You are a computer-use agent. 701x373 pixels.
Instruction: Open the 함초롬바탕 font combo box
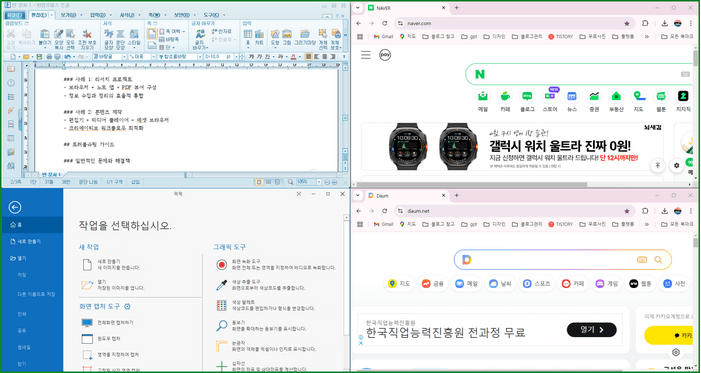pos(180,57)
